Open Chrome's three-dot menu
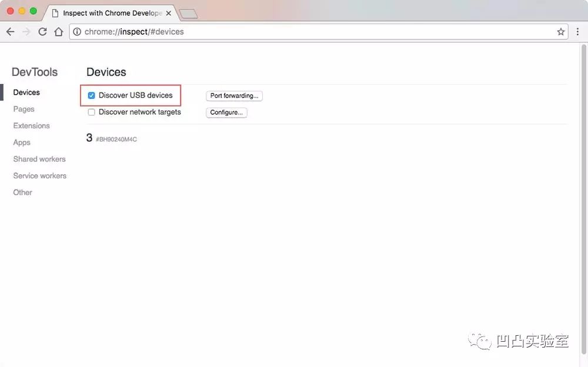Screen dimensions: 588x367 577,32
